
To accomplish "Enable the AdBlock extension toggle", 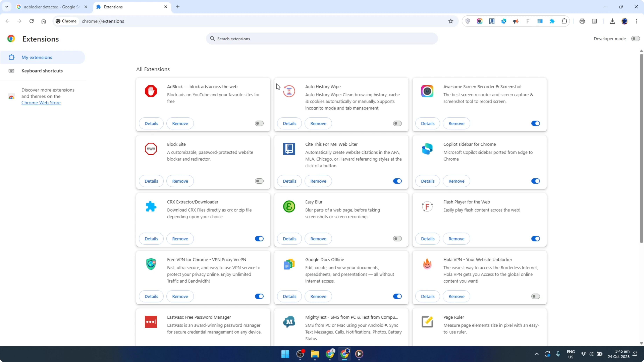I will [x=259, y=123].
